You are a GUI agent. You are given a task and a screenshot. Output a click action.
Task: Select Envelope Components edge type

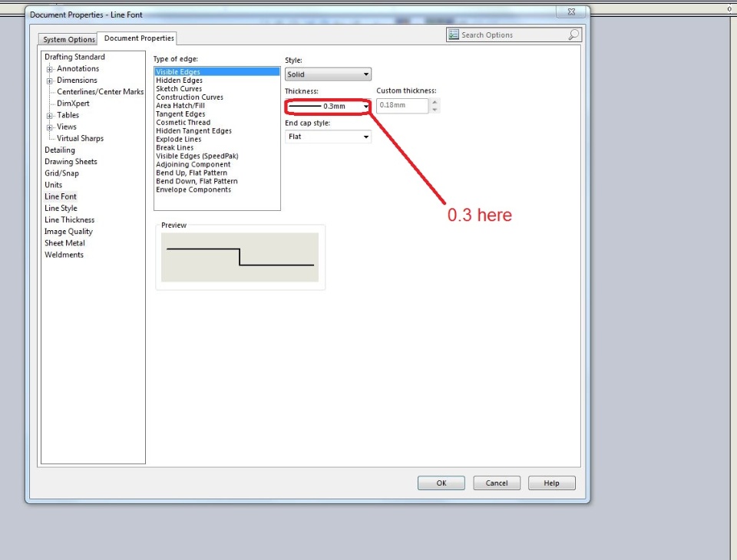193,189
